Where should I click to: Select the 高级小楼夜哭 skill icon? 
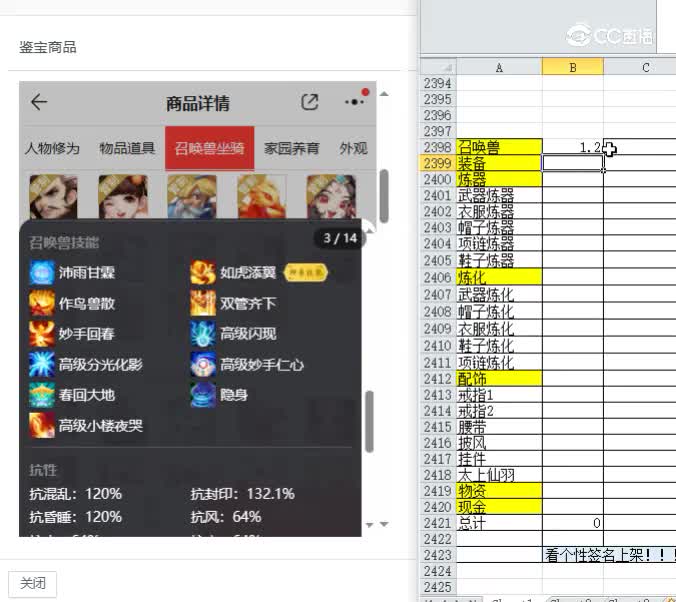42,426
